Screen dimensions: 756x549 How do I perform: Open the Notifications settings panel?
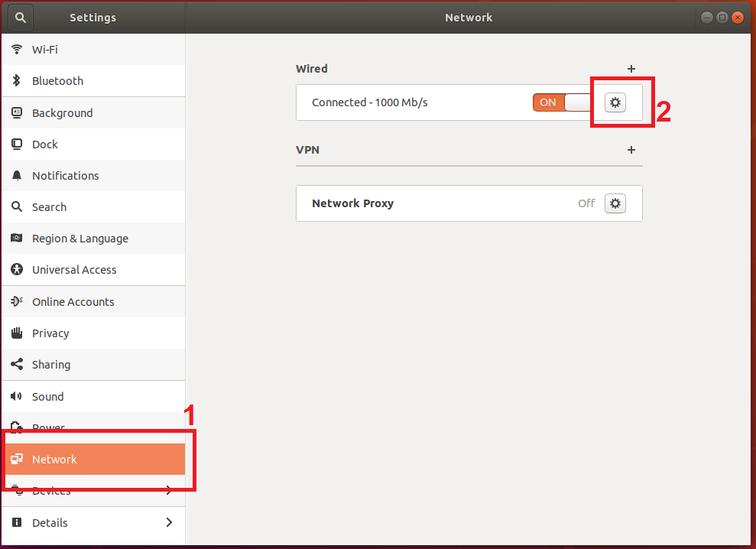[65, 176]
